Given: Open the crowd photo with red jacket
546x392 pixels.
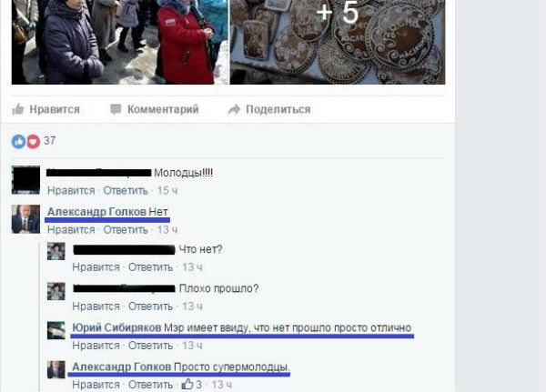Looking at the screenshot, I should [x=120, y=42].
